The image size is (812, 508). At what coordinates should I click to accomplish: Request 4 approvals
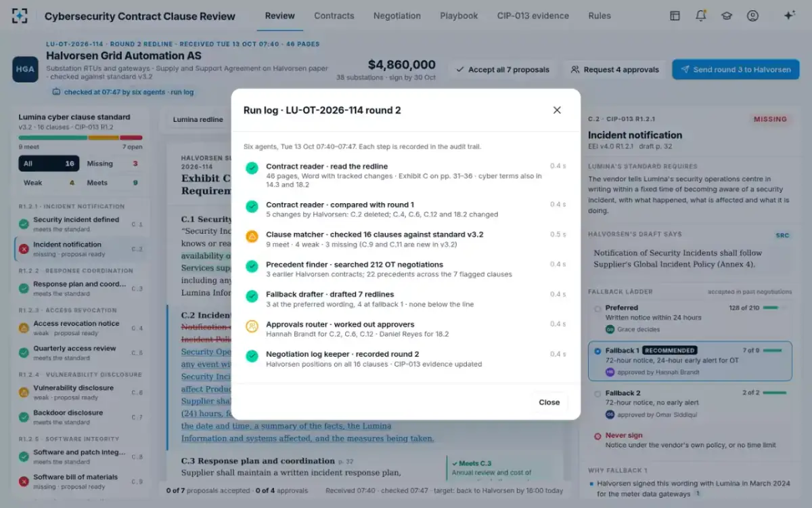tap(614, 69)
